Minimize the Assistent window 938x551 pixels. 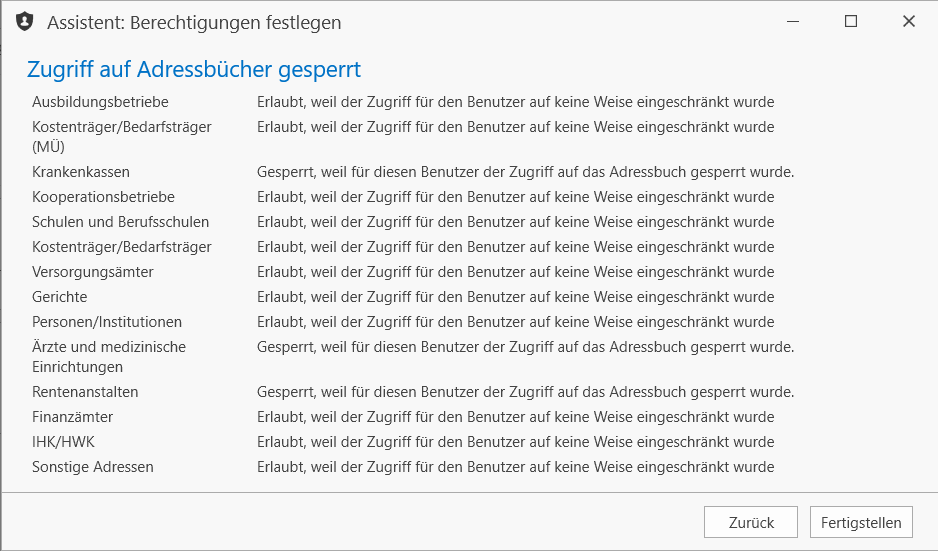pyautogui.click(x=793, y=22)
